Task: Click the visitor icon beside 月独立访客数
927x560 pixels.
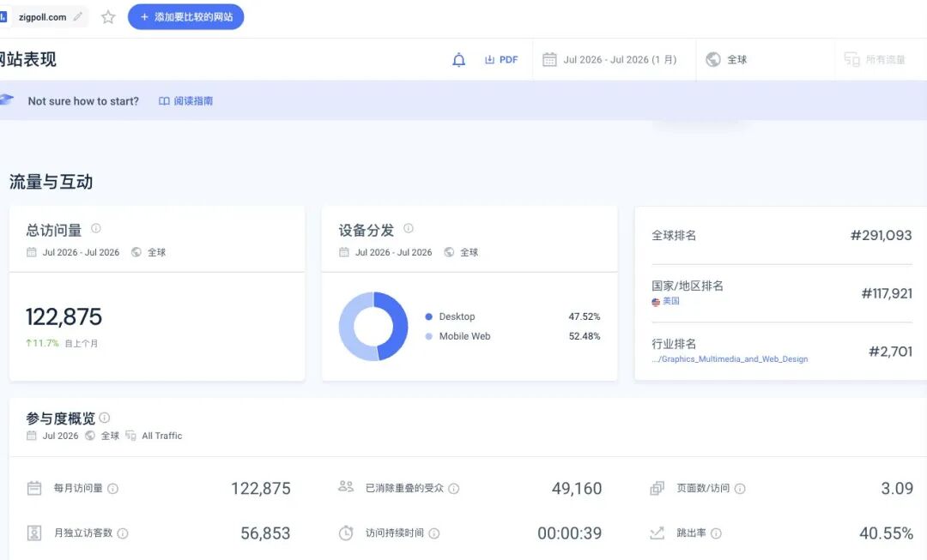Action: coord(34,533)
